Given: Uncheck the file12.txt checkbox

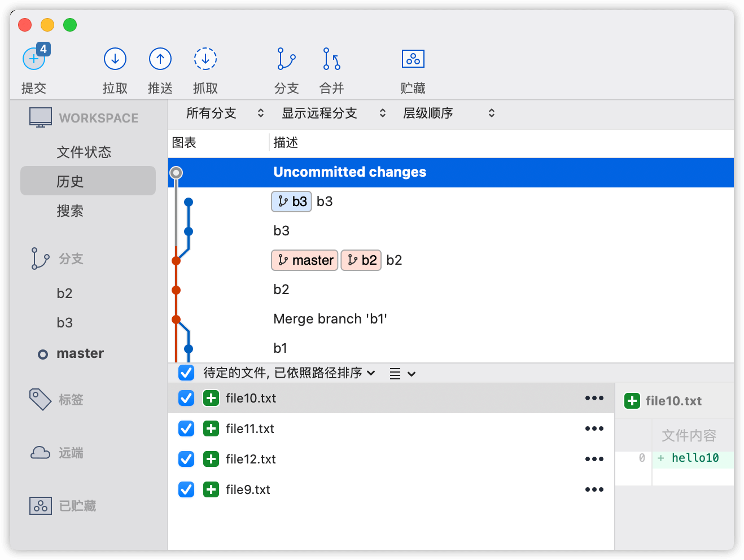Looking at the screenshot, I should point(186,459).
